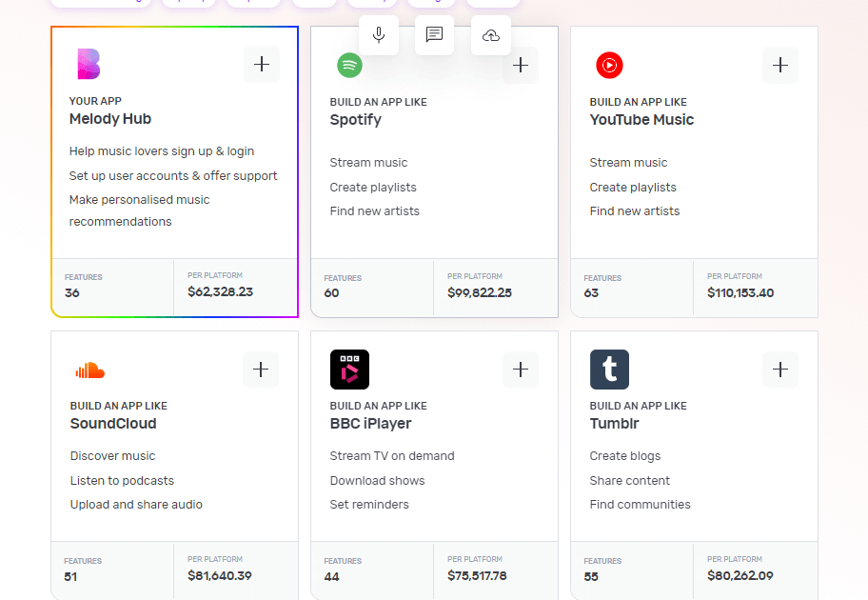Click 'Discover music' on SoundCloud card
868x600 pixels.
point(113,456)
